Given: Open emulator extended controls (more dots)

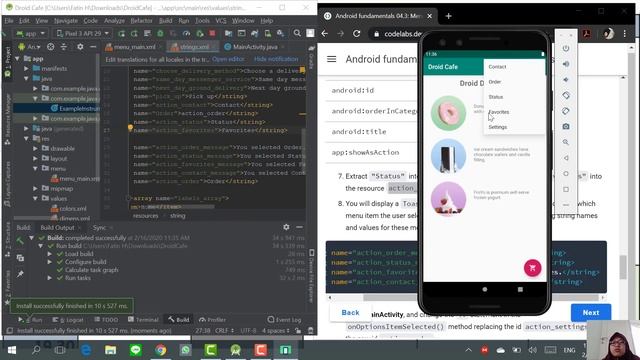Looking at the screenshot, I should pos(566,204).
